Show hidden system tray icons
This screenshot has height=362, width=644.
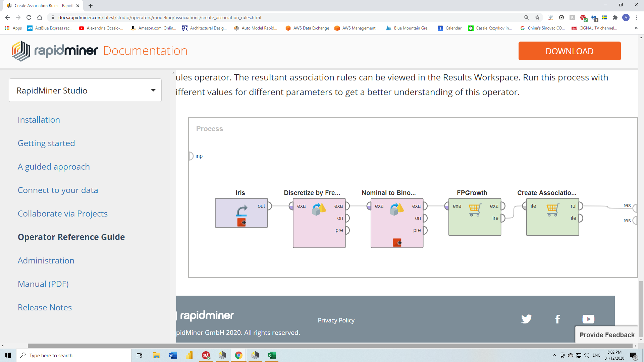(x=554, y=355)
